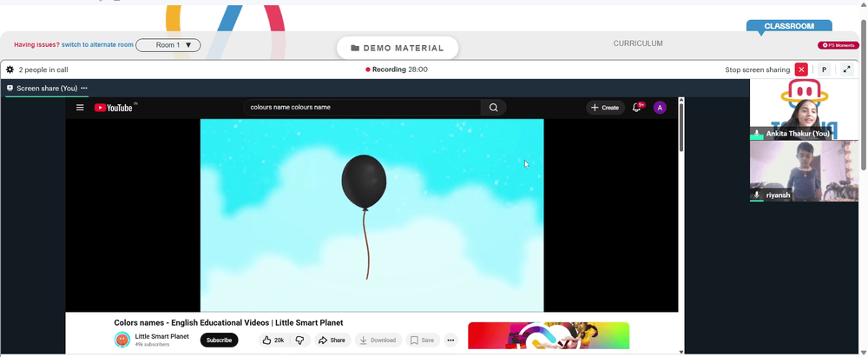
Task: Click the Download button under video
Action: [x=378, y=340]
